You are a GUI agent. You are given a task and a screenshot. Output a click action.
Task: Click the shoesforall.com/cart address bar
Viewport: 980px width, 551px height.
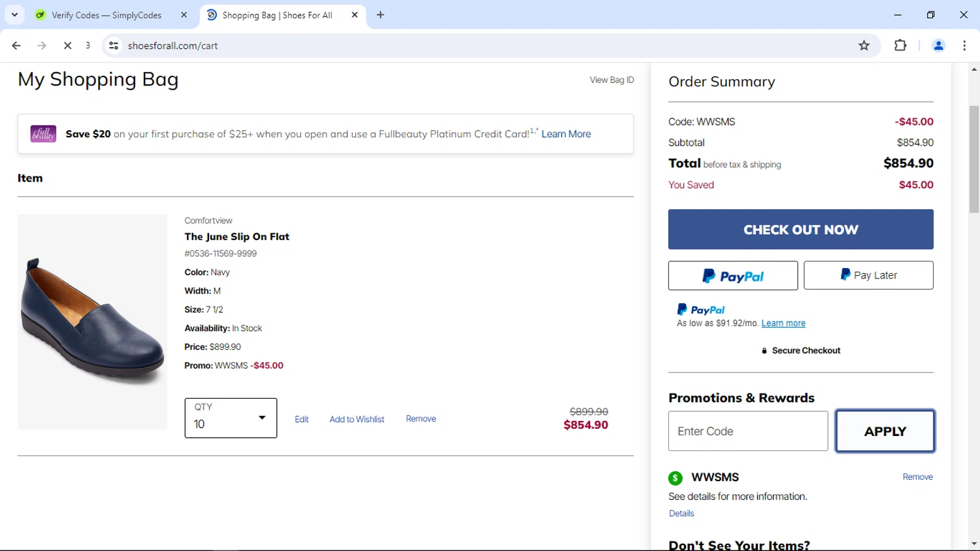(x=483, y=46)
